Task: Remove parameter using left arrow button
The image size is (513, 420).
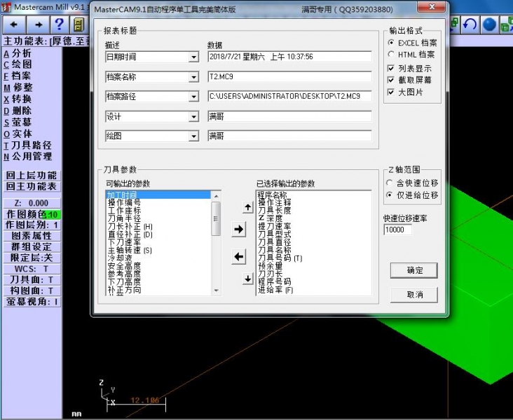Action: point(239,257)
